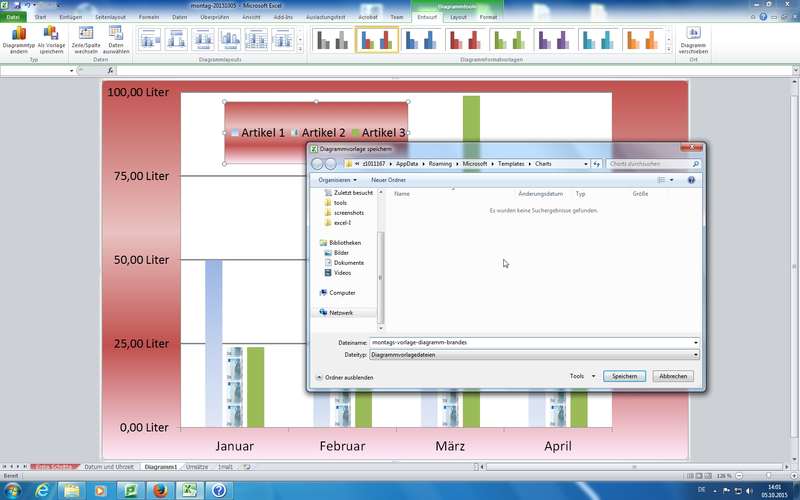
Task: Open the Organisieren menu
Action: pyautogui.click(x=339, y=180)
